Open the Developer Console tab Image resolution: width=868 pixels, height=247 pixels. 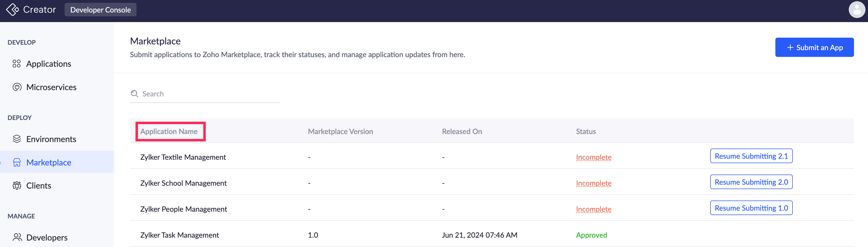pyautogui.click(x=100, y=10)
